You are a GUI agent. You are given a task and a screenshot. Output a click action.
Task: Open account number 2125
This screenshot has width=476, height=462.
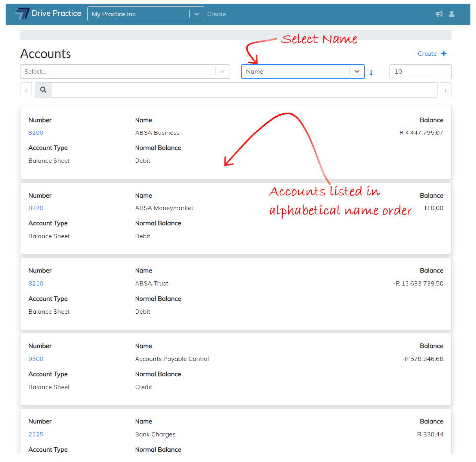click(x=36, y=434)
